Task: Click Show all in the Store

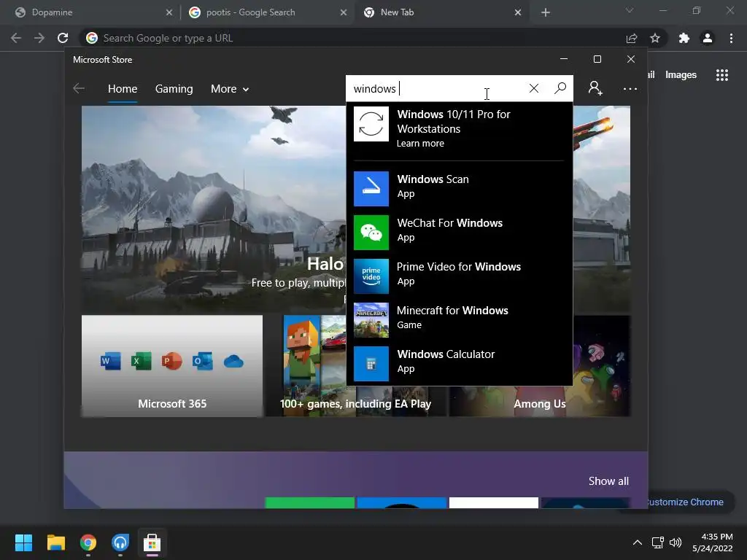Action: (608, 481)
